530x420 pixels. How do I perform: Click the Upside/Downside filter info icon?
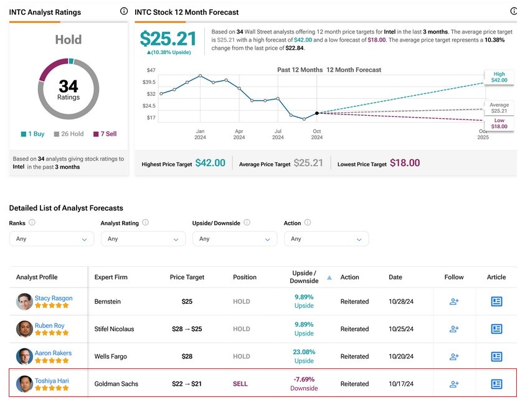[x=247, y=222]
